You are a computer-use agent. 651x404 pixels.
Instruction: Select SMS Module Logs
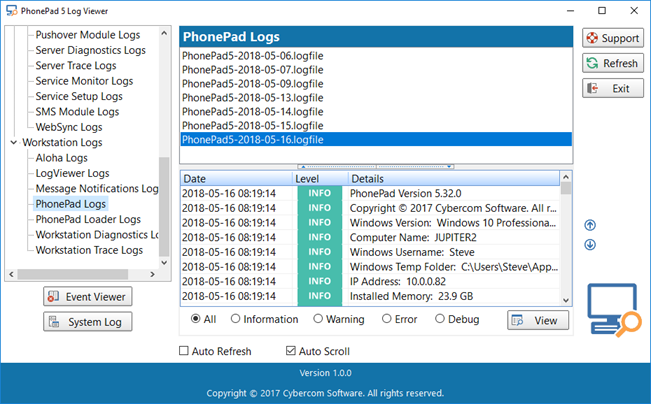(x=77, y=112)
